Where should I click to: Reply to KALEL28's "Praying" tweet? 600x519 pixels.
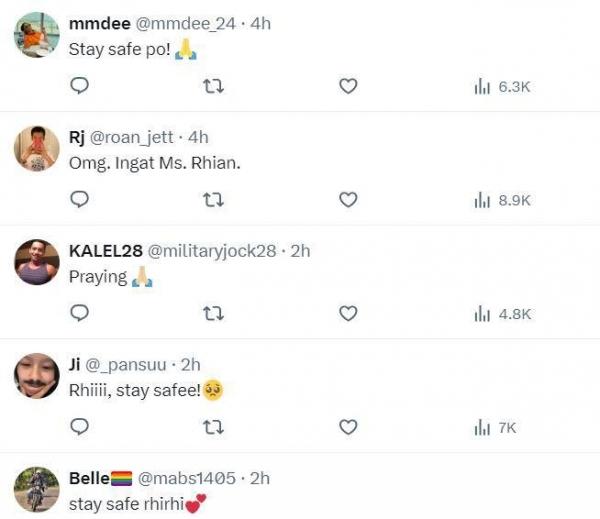(80, 314)
